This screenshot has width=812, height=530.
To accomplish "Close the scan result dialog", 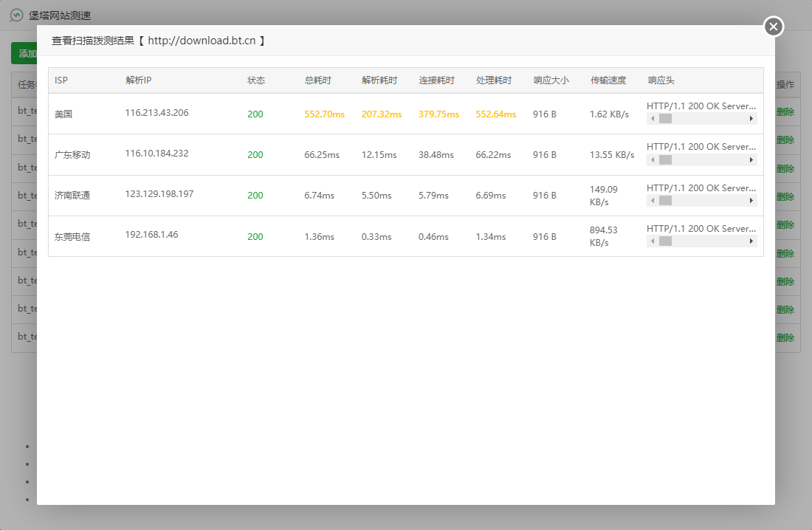I will [773, 27].
